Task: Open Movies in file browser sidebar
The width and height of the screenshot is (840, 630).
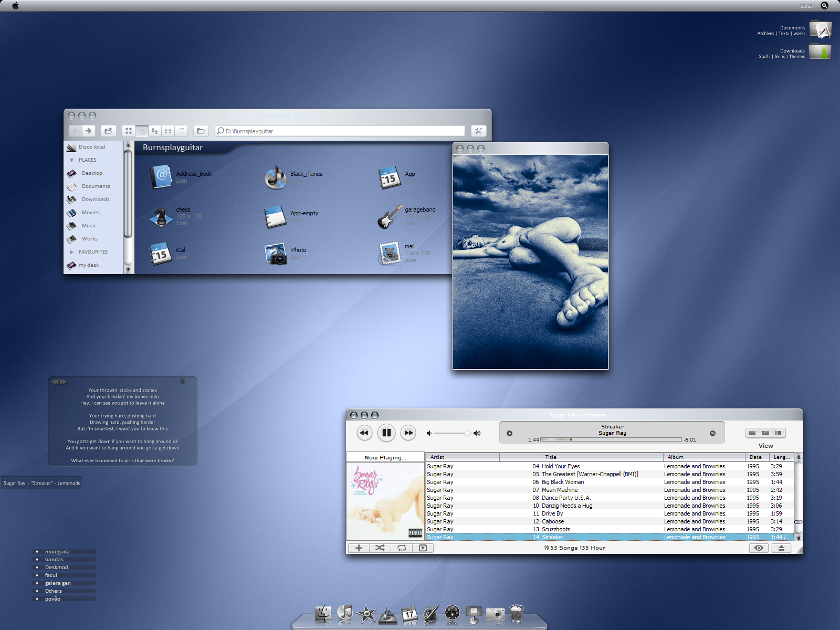Action: coord(91,213)
